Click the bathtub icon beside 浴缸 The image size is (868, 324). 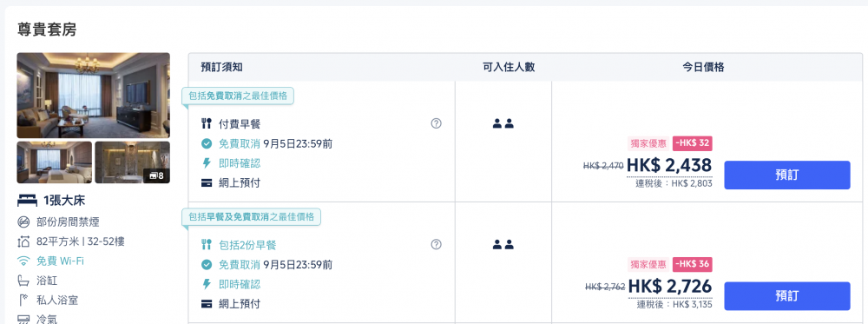(23, 281)
